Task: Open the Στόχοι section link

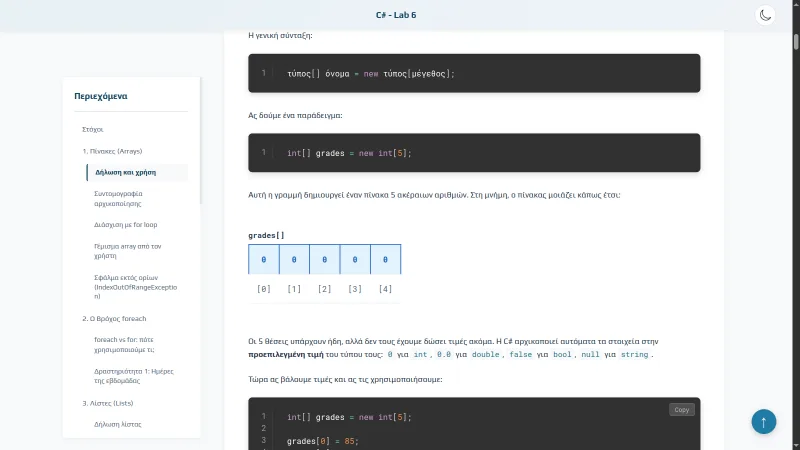Action: pyautogui.click(x=93, y=130)
